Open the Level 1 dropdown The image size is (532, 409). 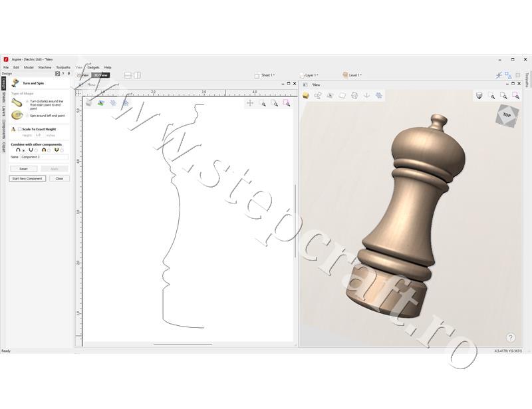tap(352, 75)
